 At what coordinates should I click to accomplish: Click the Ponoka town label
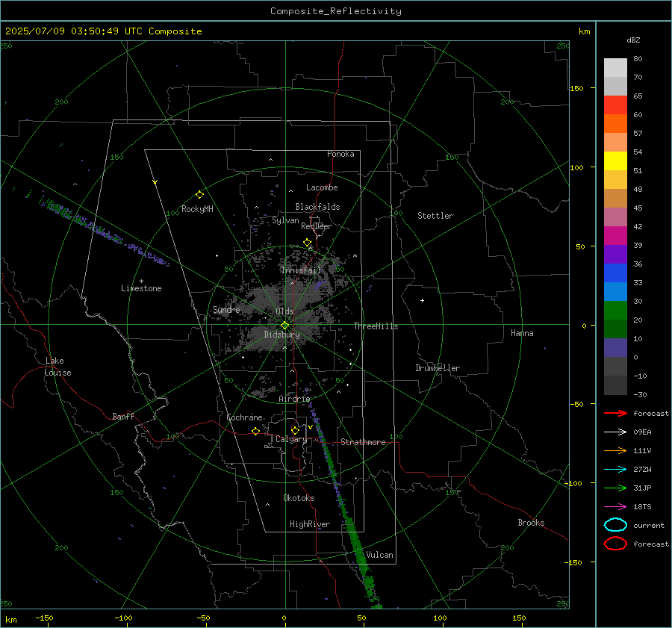click(x=340, y=154)
